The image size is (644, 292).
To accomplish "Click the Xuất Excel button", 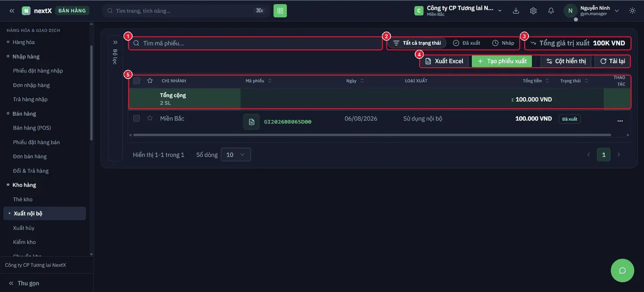I will point(445,61).
